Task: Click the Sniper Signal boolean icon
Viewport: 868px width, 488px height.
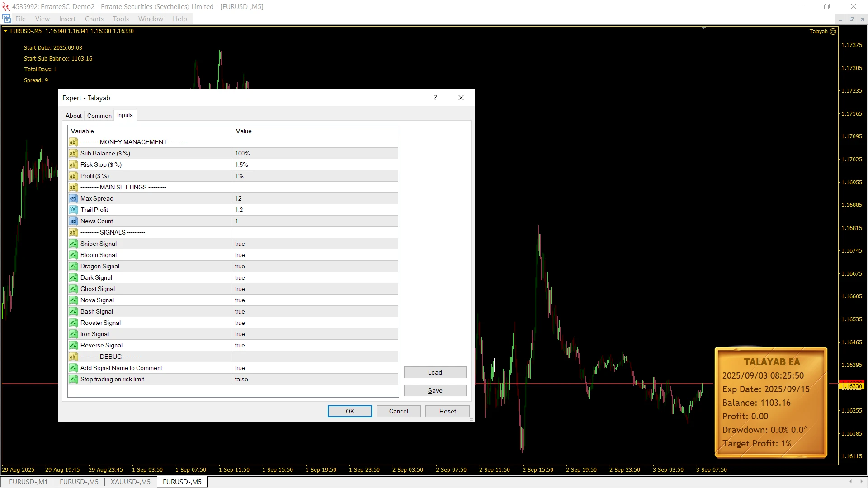Action: click(73, 244)
